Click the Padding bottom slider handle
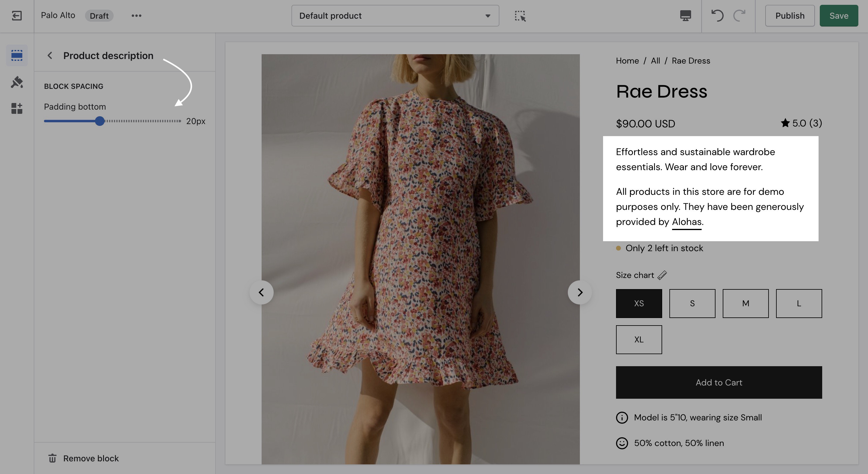Screen dimensions: 868x474 point(99,121)
